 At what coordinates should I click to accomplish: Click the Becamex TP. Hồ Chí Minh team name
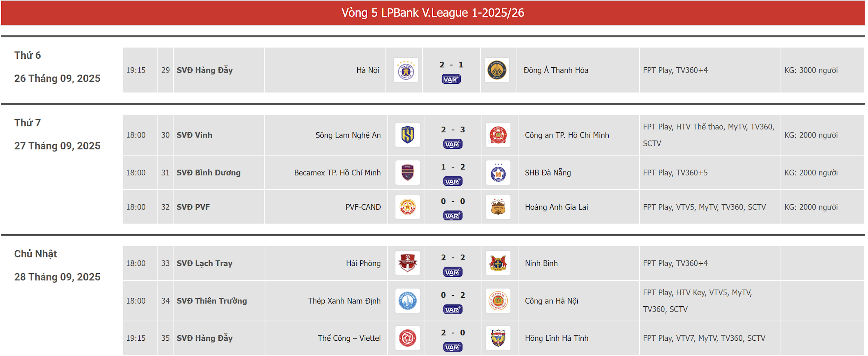coord(337,173)
